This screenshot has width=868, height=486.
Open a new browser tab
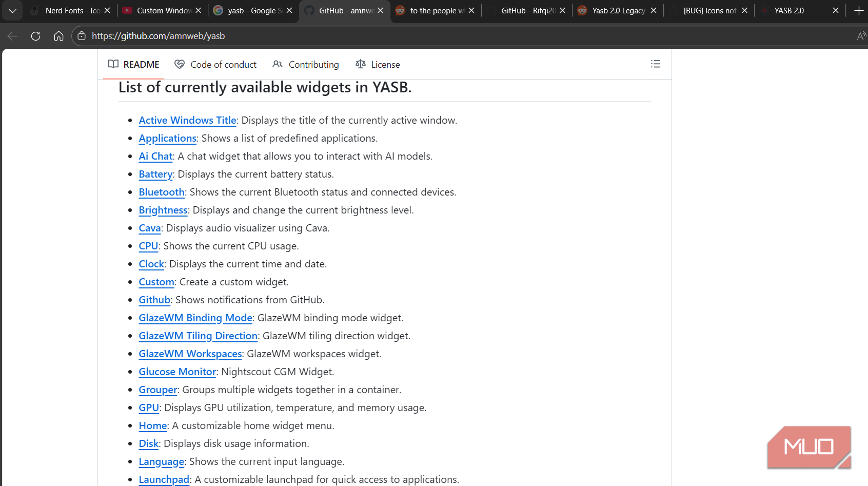[859, 10]
